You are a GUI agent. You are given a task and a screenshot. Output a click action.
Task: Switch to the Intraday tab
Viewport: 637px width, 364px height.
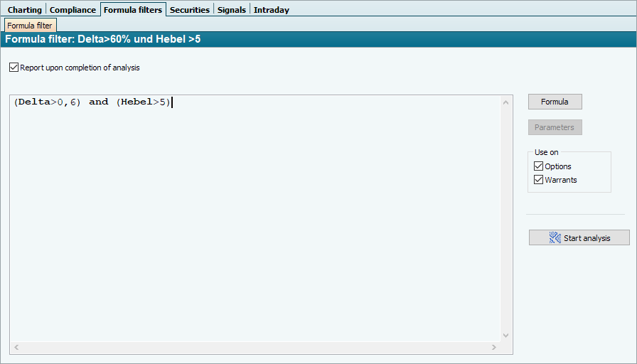click(272, 10)
